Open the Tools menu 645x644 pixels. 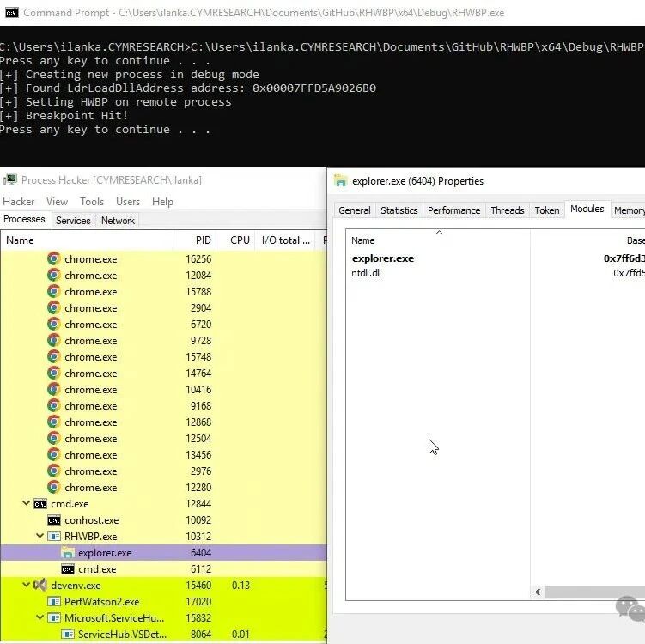coord(92,202)
